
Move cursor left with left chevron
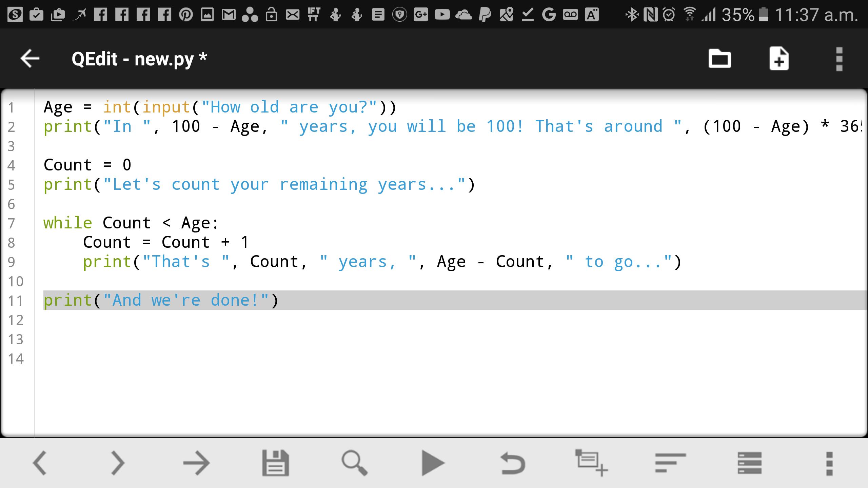pos(40,463)
